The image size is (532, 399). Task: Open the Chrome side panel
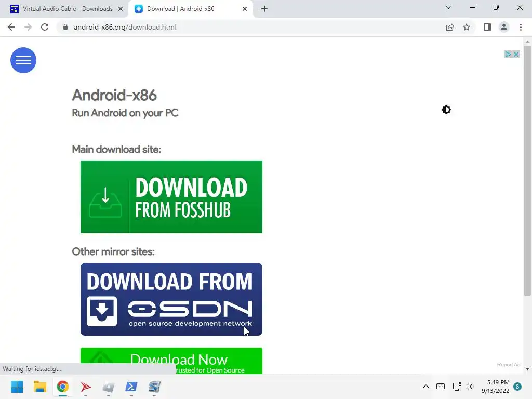pyautogui.click(x=487, y=27)
